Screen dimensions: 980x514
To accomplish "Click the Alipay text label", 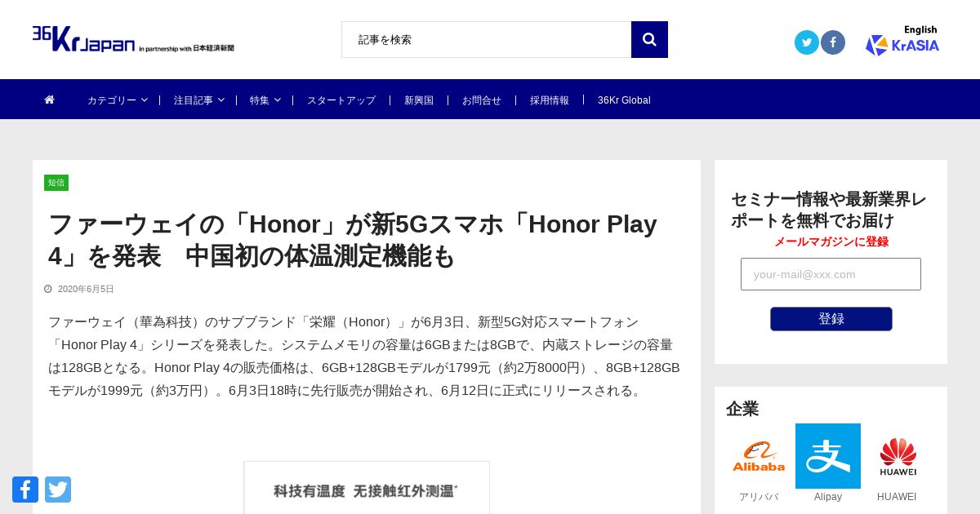I will pyautogui.click(x=828, y=497).
